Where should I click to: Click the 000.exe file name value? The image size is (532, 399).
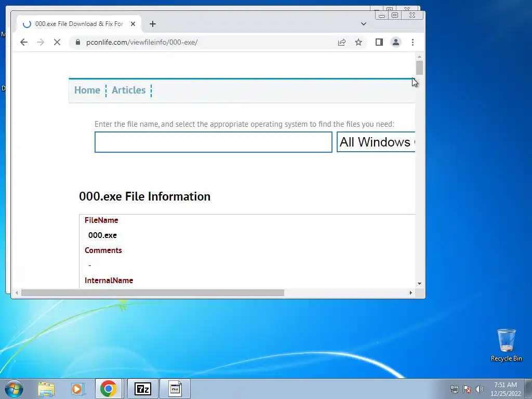point(102,235)
